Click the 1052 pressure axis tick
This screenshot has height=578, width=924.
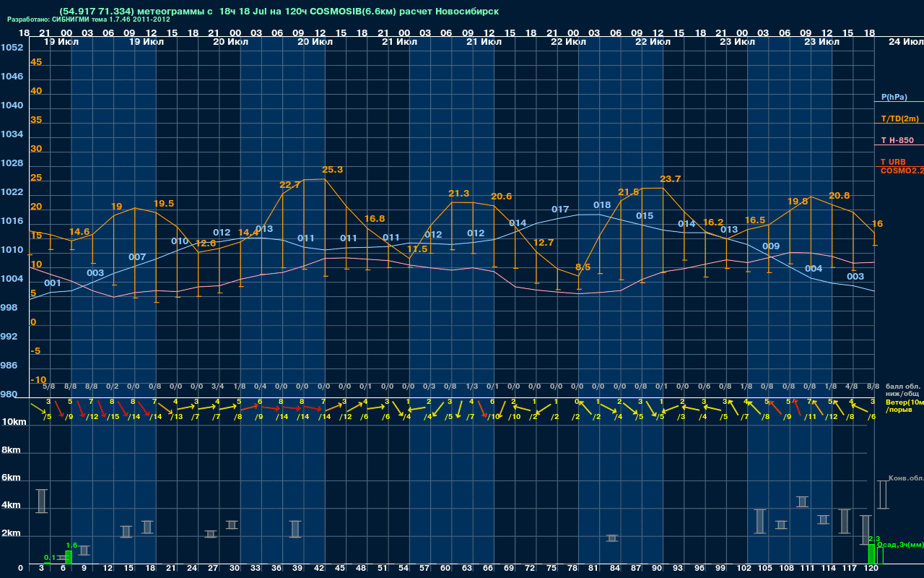(x=12, y=48)
